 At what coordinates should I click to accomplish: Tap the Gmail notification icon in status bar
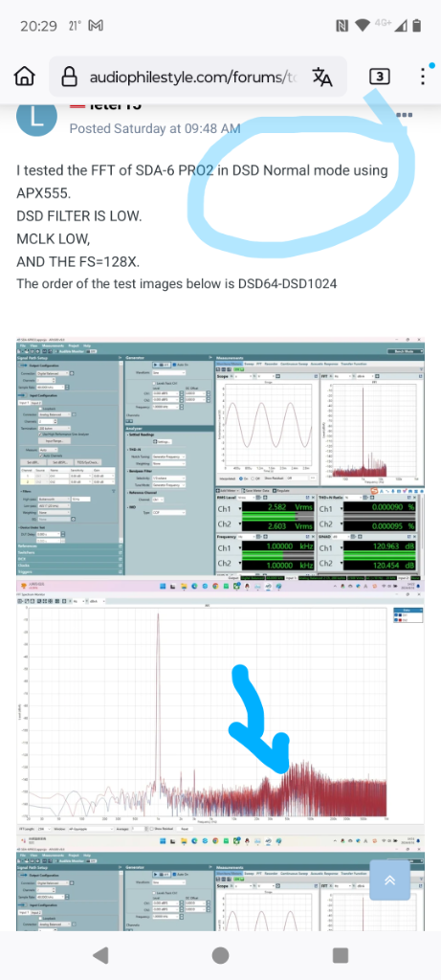[96, 26]
